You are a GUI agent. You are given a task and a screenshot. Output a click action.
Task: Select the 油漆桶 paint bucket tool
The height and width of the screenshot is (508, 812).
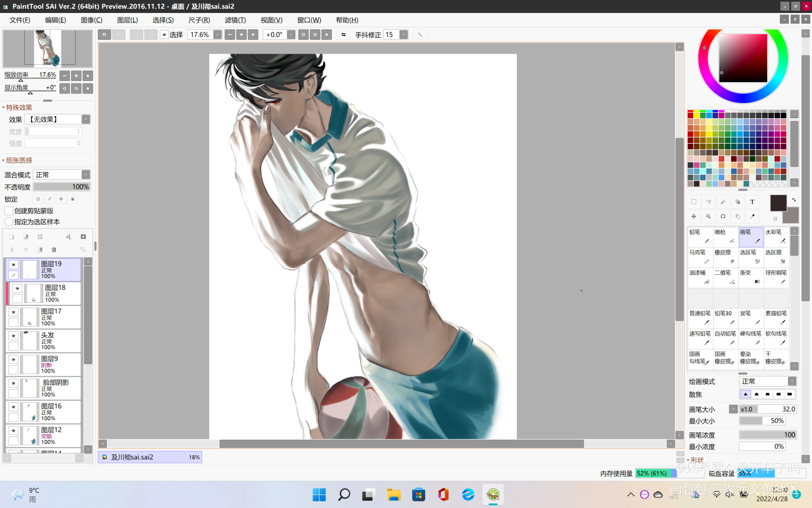pos(700,277)
